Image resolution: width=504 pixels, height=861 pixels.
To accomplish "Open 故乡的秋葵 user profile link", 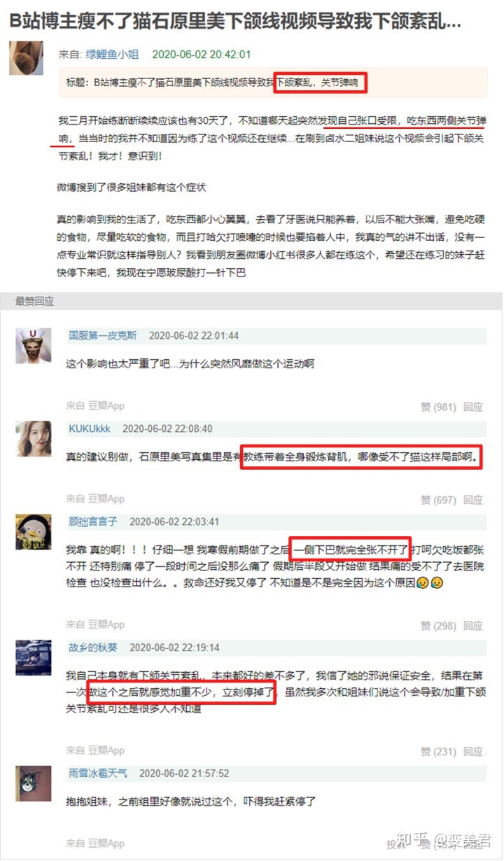I will [93, 647].
